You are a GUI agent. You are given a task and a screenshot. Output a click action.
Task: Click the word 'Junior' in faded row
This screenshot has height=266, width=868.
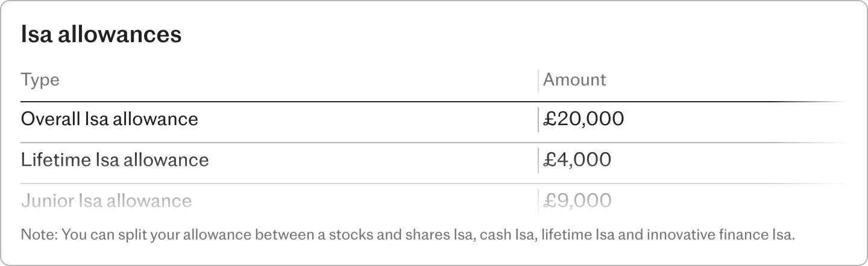pyautogui.click(x=47, y=200)
